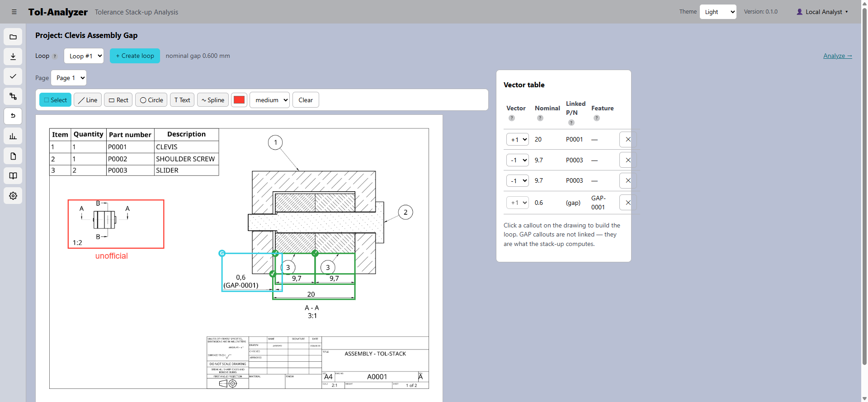
Task: Delete the GAP-0001 vector row
Action: click(x=628, y=203)
